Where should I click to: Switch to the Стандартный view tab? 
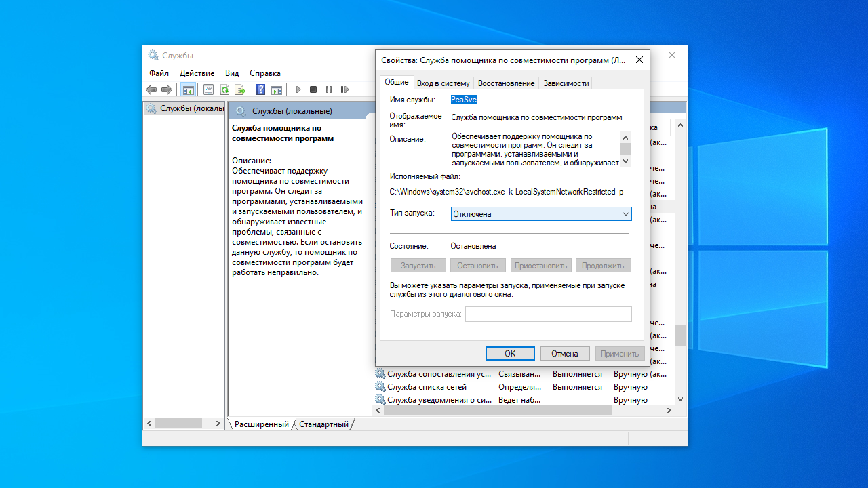pos(324,424)
